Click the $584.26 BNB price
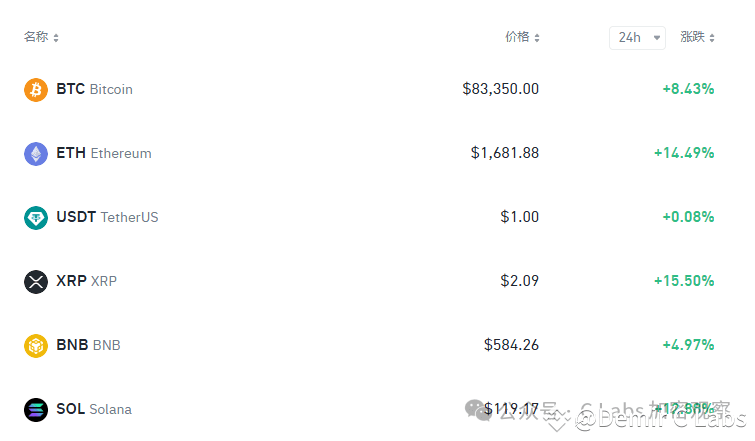This screenshot has width=755, height=441. coord(511,345)
